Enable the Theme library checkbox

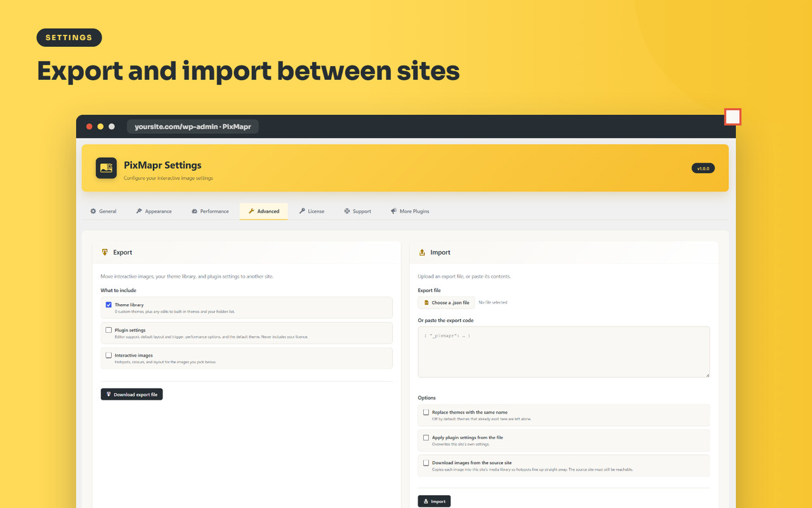[108, 305]
